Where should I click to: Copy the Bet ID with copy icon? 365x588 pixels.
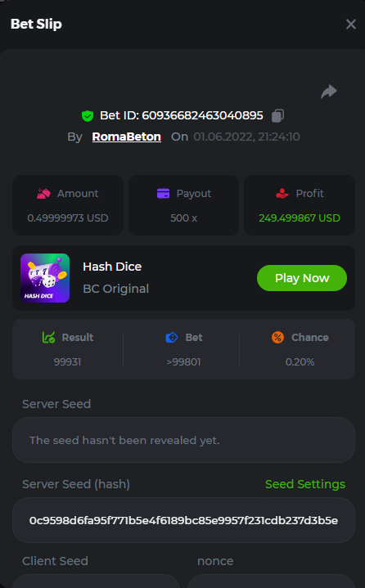coord(277,115)
